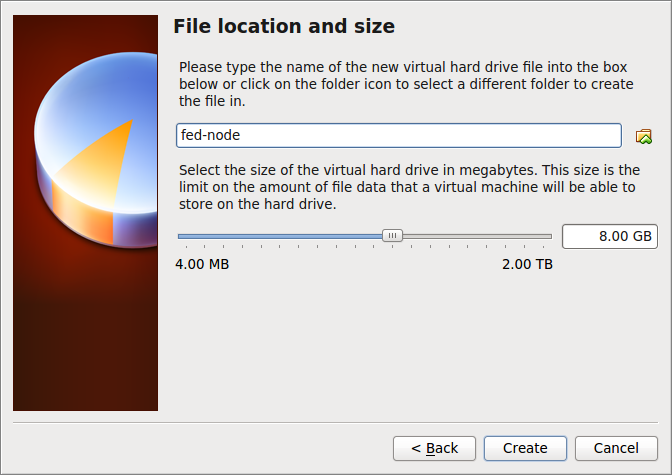Click the 4.00 MB minimum size label

(202, 264)
